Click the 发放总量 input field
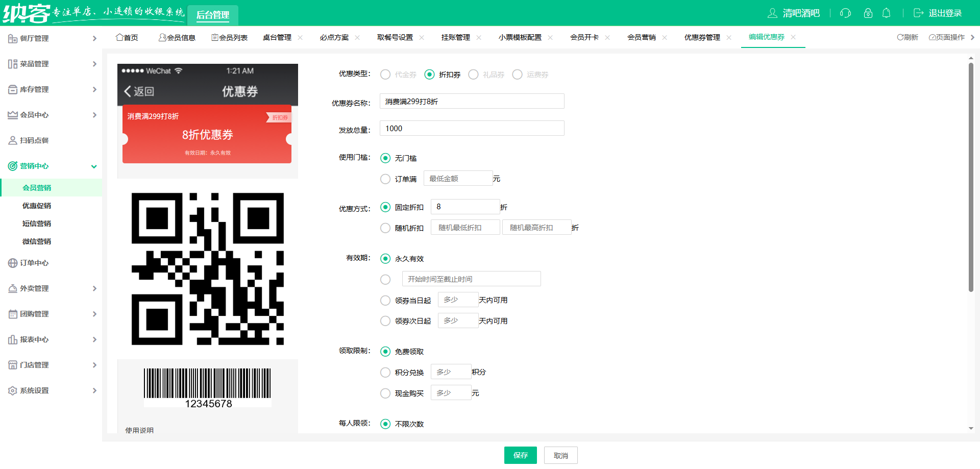 [x=472, y=128]
